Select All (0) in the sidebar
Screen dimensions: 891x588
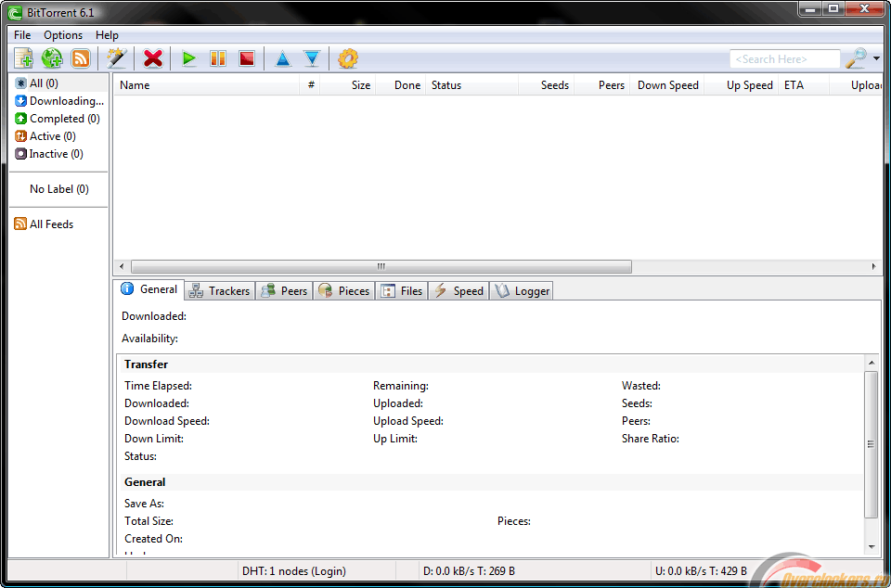59,83
